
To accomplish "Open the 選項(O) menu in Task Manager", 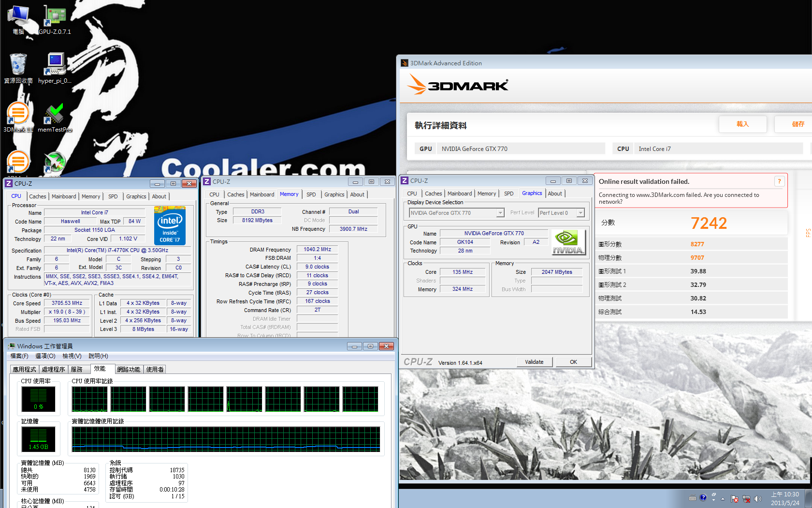I will (45, 356).
